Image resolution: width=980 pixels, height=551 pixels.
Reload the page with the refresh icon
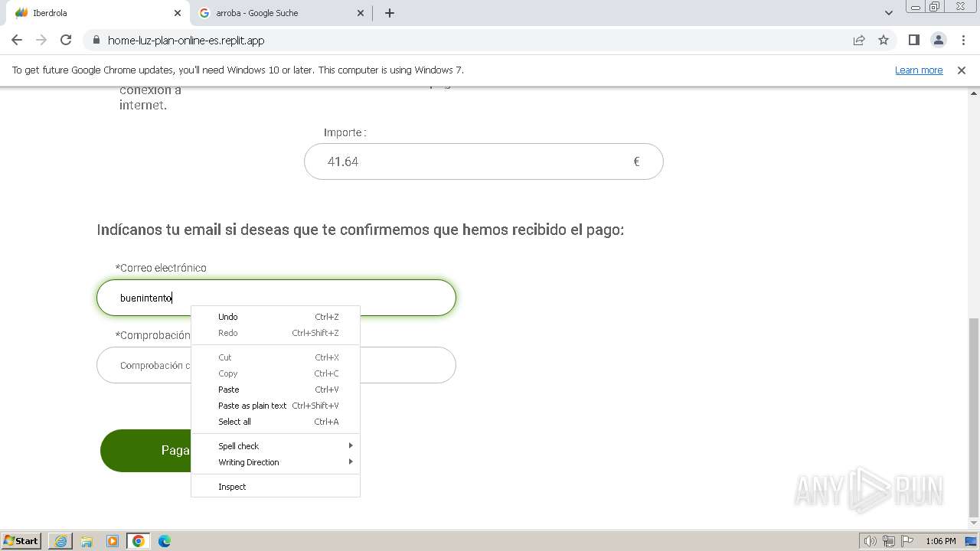click(x=66, y=40)
